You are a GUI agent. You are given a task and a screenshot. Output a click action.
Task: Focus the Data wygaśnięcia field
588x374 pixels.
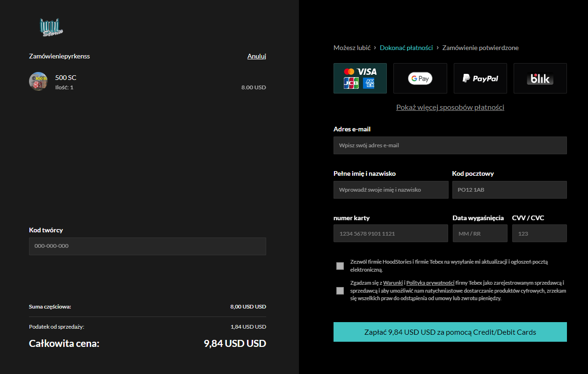(x=480, y=233)
